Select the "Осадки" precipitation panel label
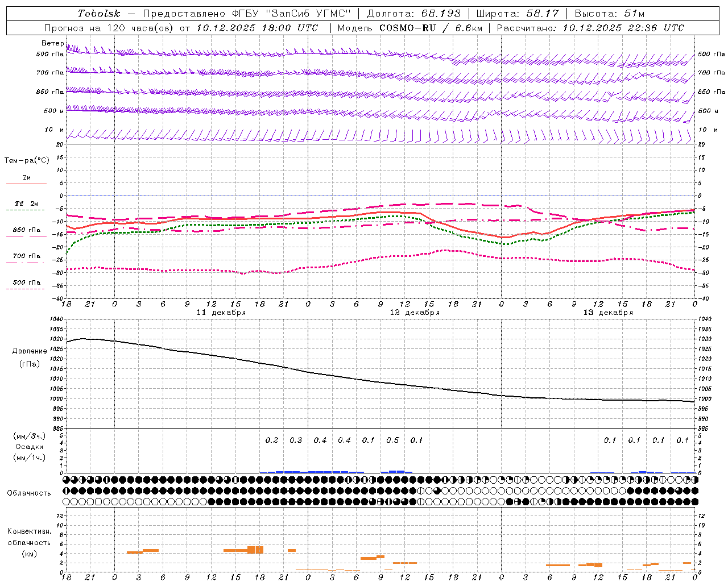Image resolution: width=728 pixels, height=582 pixels. [x=30, y=447]
